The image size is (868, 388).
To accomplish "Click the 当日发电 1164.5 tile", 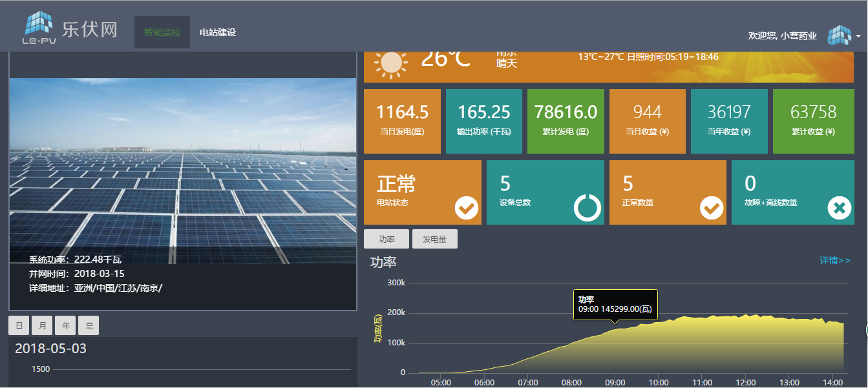I will point(402,121).
